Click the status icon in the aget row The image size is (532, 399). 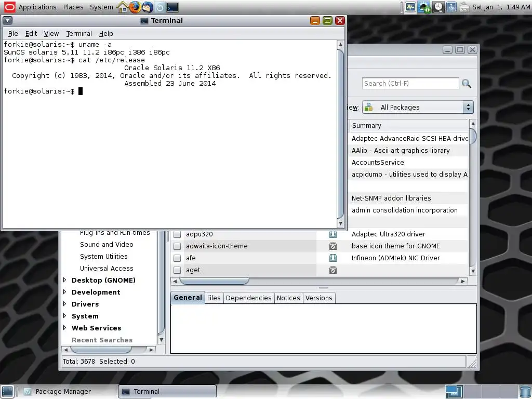pos(333,270)
